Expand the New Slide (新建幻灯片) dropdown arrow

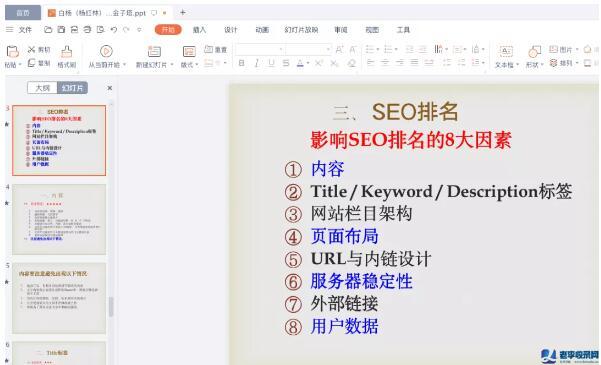(172, 64)
